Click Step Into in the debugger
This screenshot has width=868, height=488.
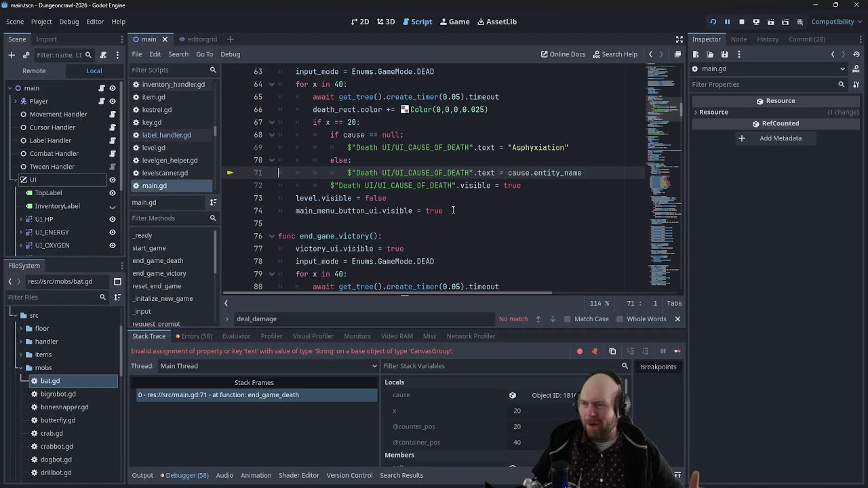pos(631,351)
